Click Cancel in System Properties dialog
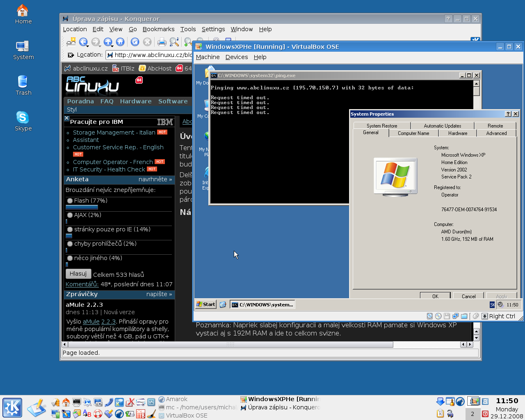 tap(468, 296)
